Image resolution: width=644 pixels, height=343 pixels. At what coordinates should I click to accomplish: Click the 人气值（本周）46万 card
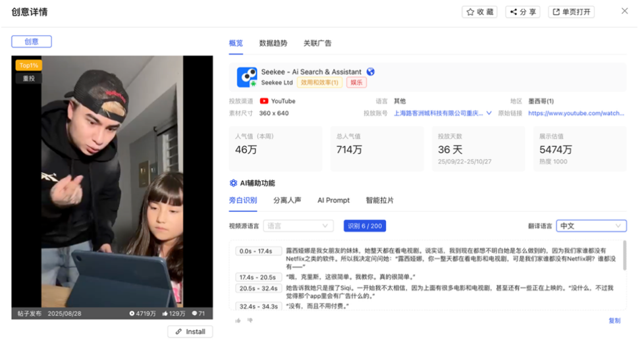click(x=276, y=149)
